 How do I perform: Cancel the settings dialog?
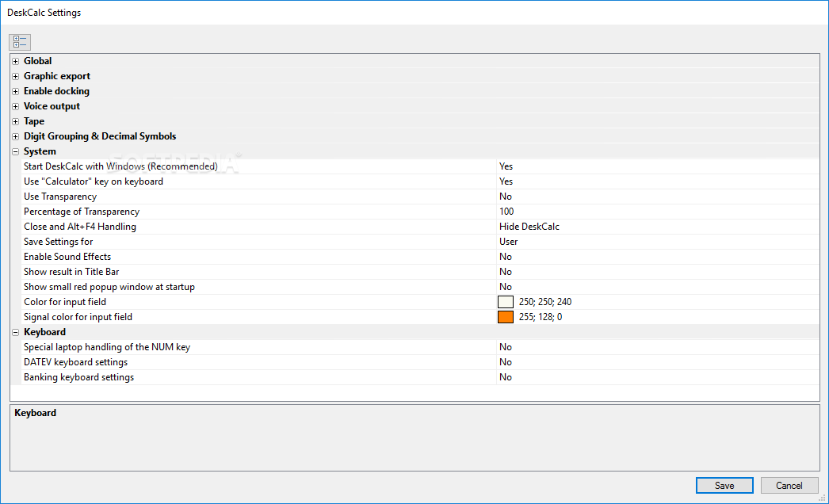(x=789, y=486)
